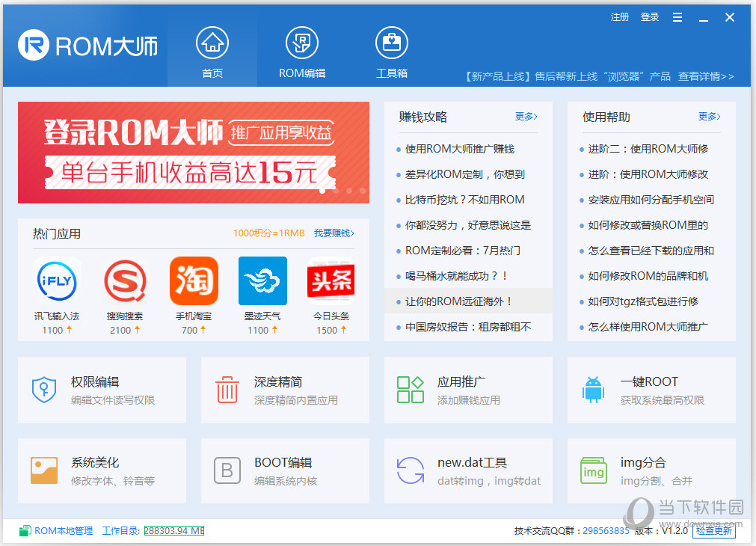This screenshot has width=756, height=546.
Task: Click 1000积分=1RMB label
Action: click(x=269, y=233)
